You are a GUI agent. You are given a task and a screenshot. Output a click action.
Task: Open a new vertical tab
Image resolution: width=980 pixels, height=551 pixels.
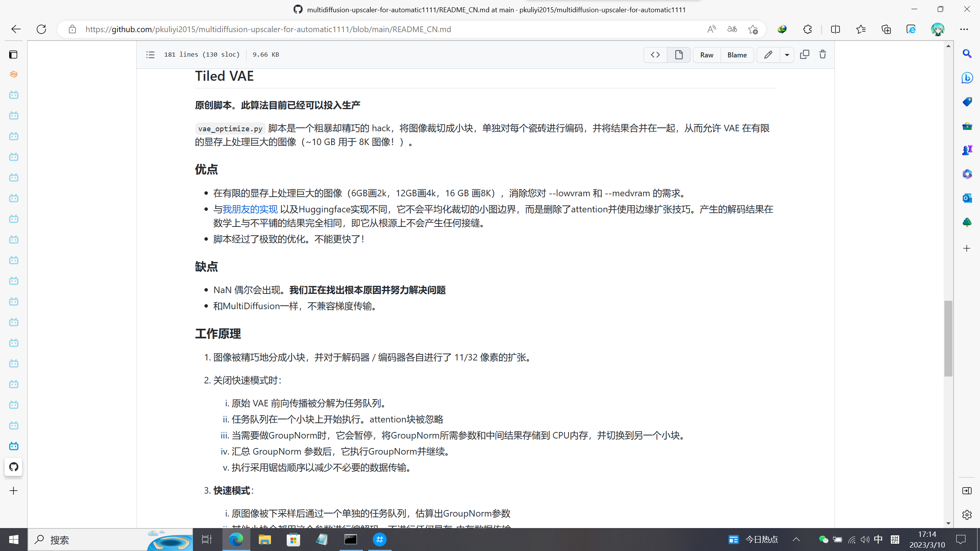pos(14,491)
